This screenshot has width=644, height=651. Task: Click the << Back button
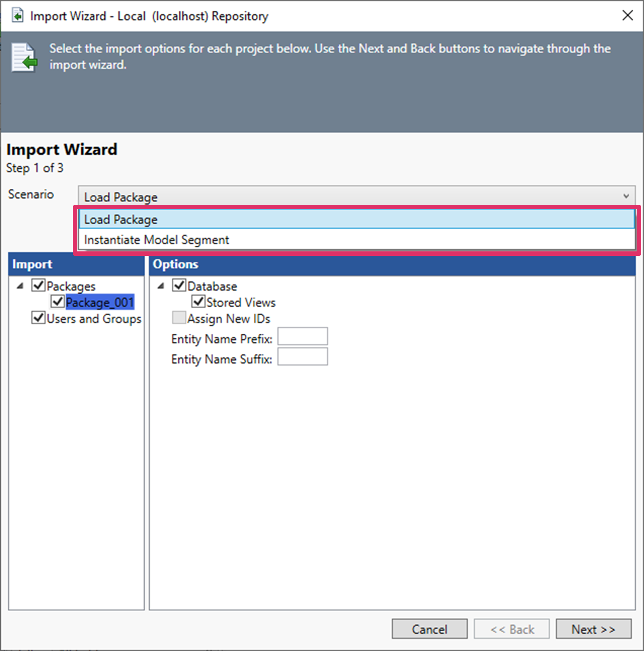pyautogui.click(x=511, y=629)
